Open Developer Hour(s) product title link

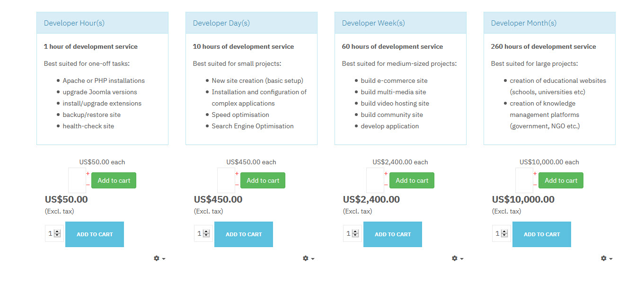74,23
